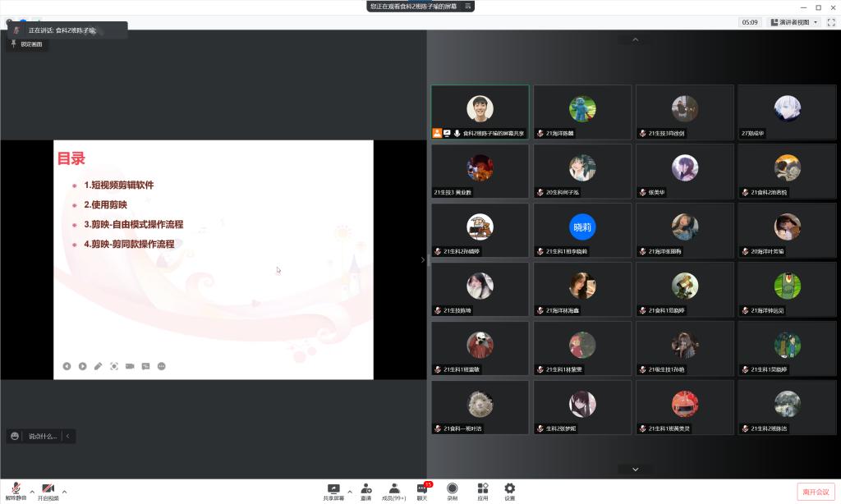
Task: Expand audio options arrow beside microphone
Action: 32,492
